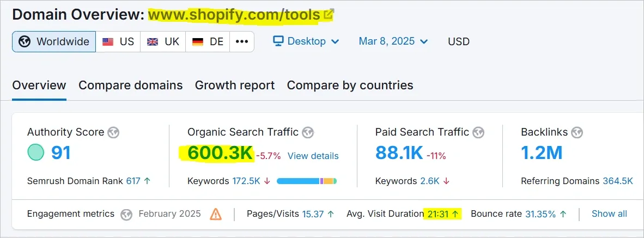Click the green Authority Score circle
644x238 pixels.
[x=36, y=152]
